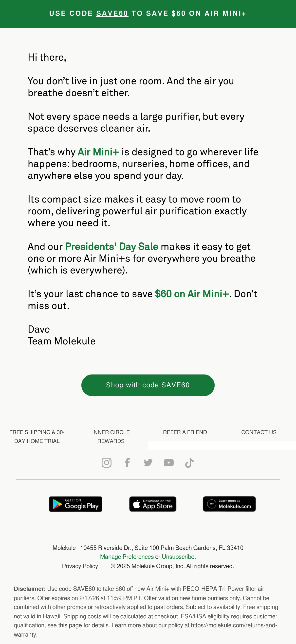Click the Unsubscribe link
Screen dimensions: 296x644
[178, 557]
